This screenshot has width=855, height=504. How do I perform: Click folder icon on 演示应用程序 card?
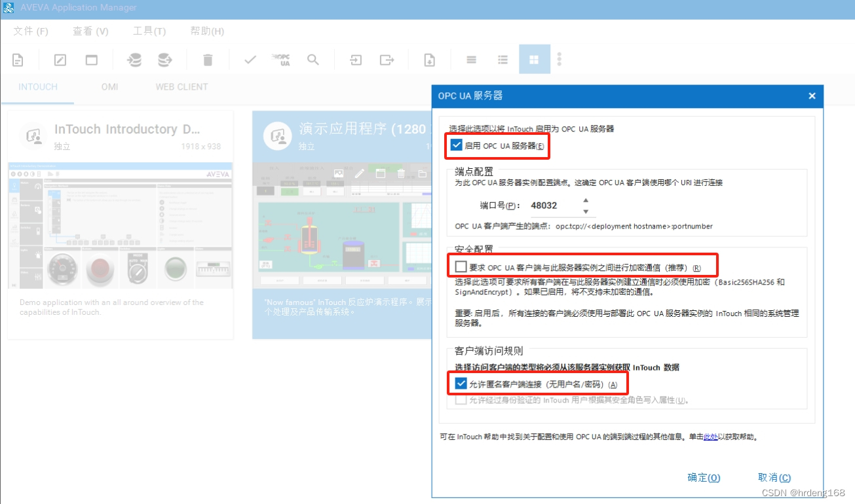click(x=422, y=173)
